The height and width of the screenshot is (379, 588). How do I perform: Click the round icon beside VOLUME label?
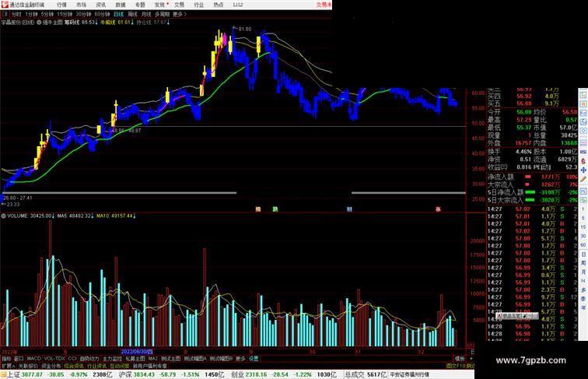[x=3, y=216]
